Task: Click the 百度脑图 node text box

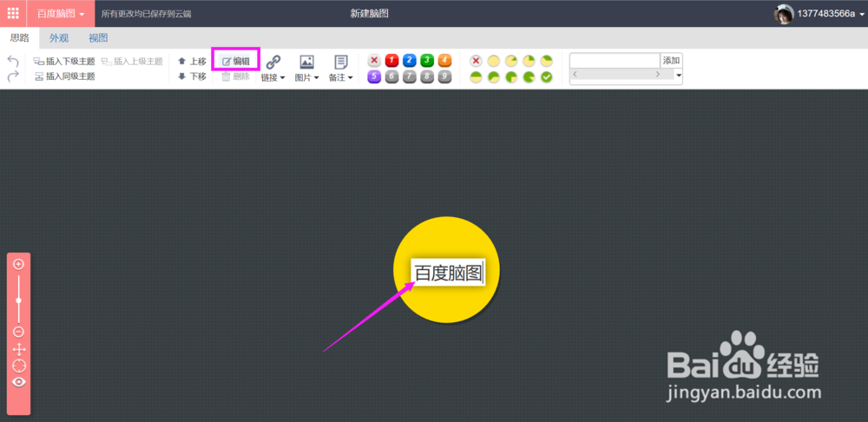Action: (448, 273)
